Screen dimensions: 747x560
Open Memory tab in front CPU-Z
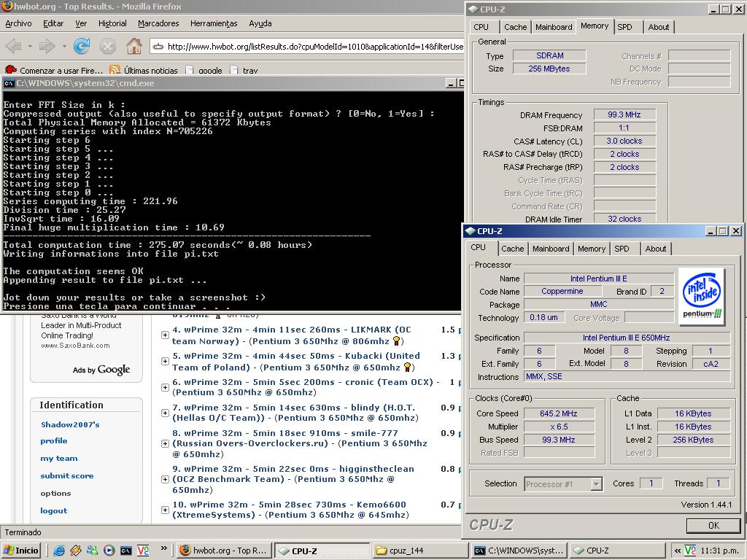pyautogui.click(x=592, y=249)
